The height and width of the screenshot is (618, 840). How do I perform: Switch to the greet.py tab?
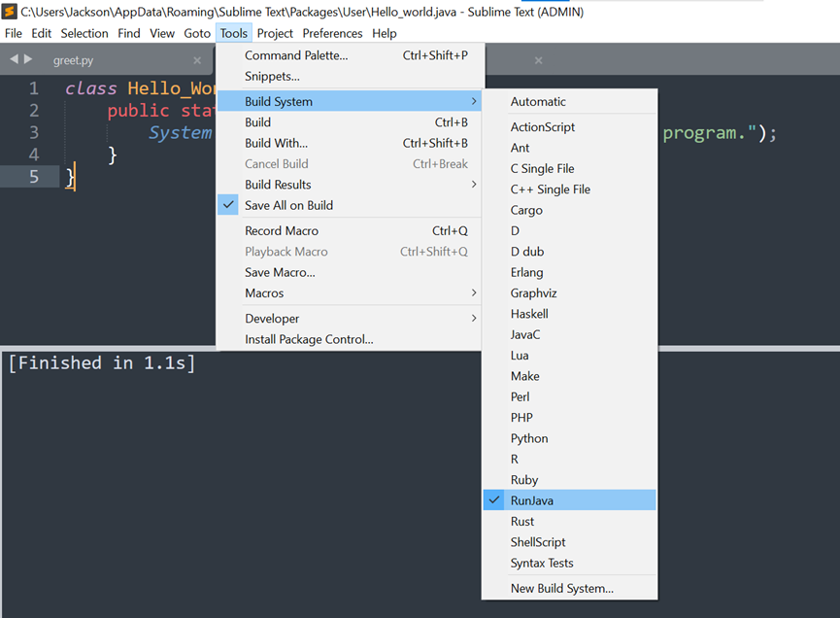74,60
